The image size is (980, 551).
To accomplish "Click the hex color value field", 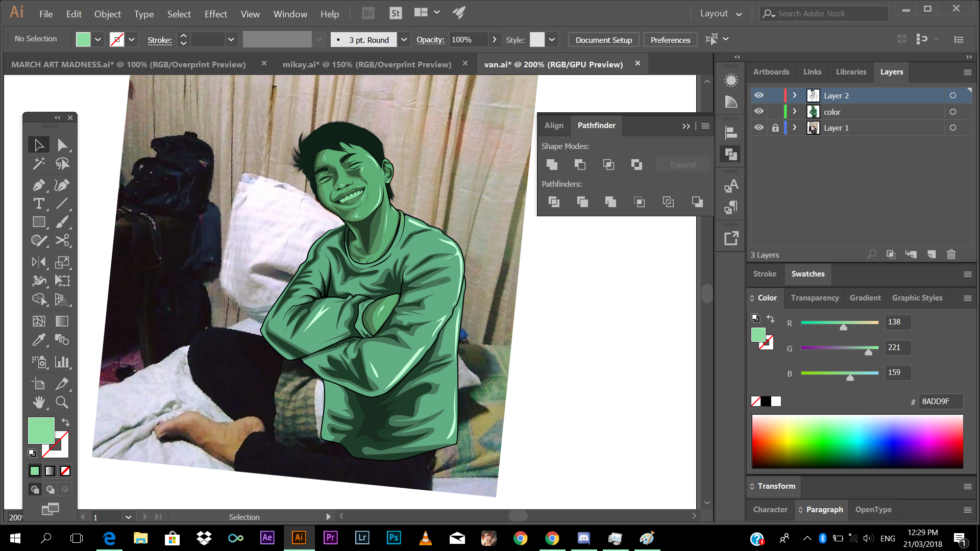I will pos(940,402).
